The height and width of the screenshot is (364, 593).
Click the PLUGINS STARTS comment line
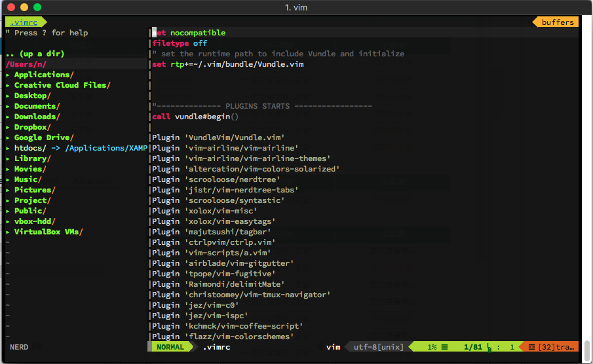(x=262, y=106)
